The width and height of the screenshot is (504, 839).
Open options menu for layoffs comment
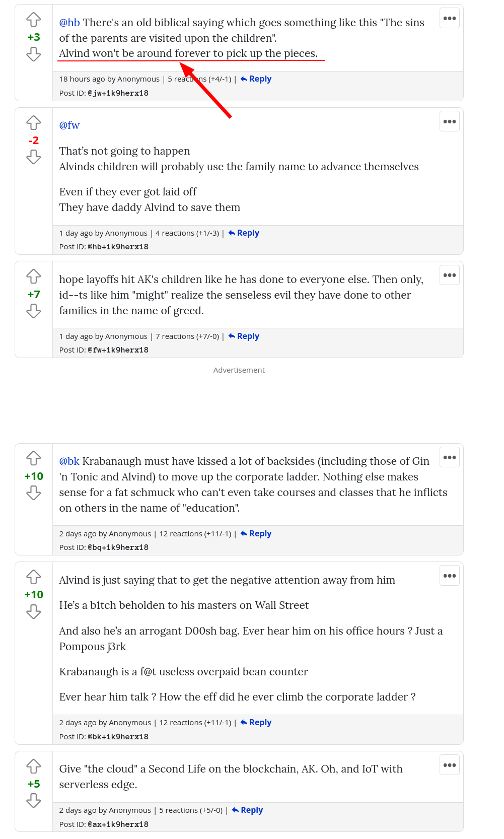click(x=449, y=275)
